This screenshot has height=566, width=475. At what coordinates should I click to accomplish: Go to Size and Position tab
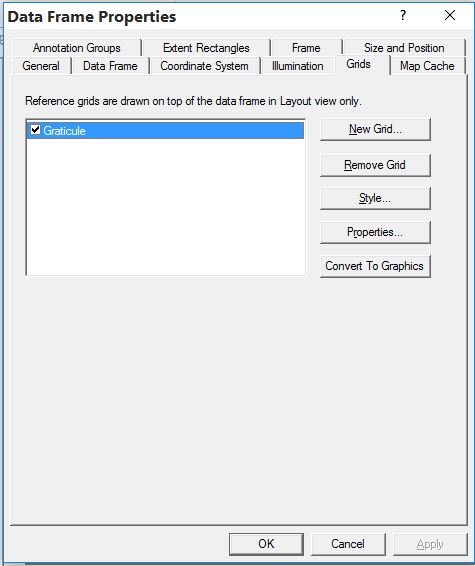pyautogui.click(x=404, y=48)
